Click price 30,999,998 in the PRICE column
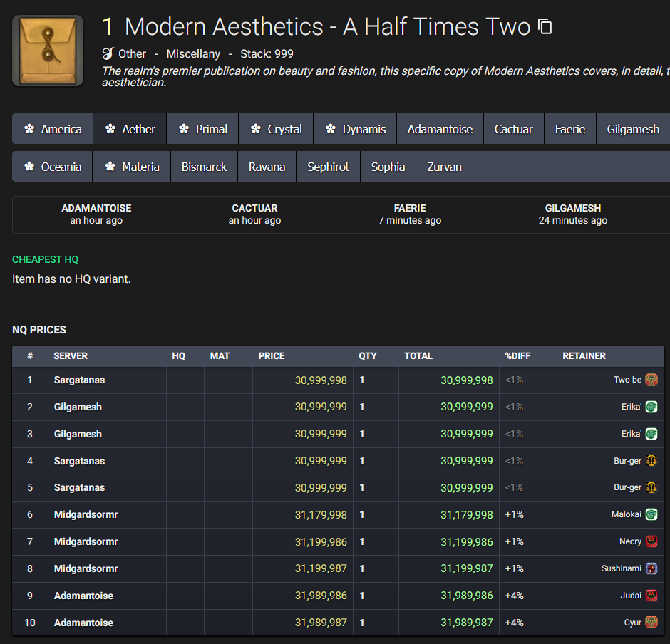 coord(321,380)
